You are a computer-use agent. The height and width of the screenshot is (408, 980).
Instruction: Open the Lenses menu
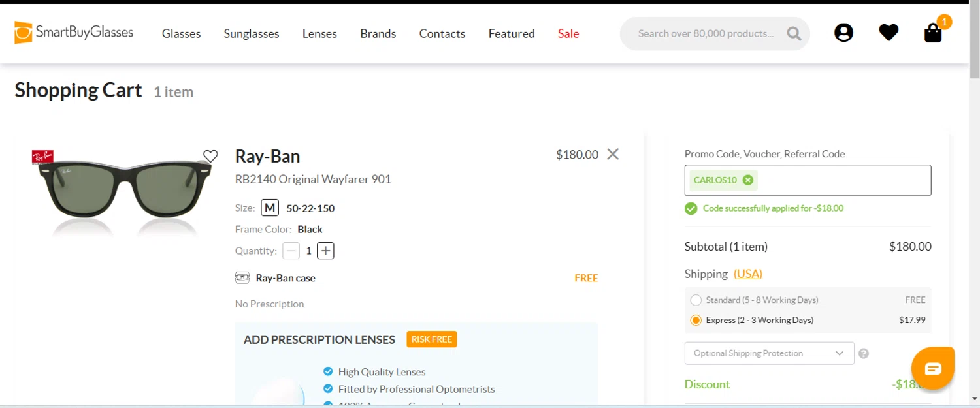319,33
